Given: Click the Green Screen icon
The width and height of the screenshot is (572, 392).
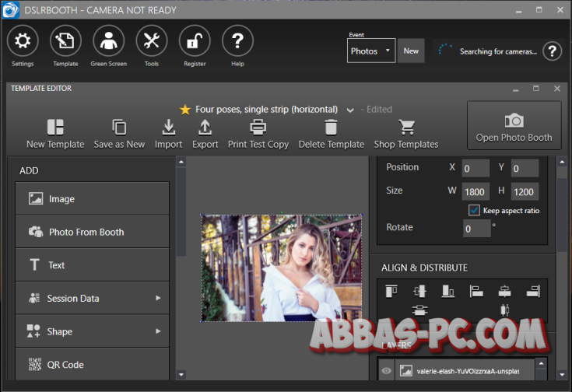Looking at the screenshot, I should [x=108, y=41].
